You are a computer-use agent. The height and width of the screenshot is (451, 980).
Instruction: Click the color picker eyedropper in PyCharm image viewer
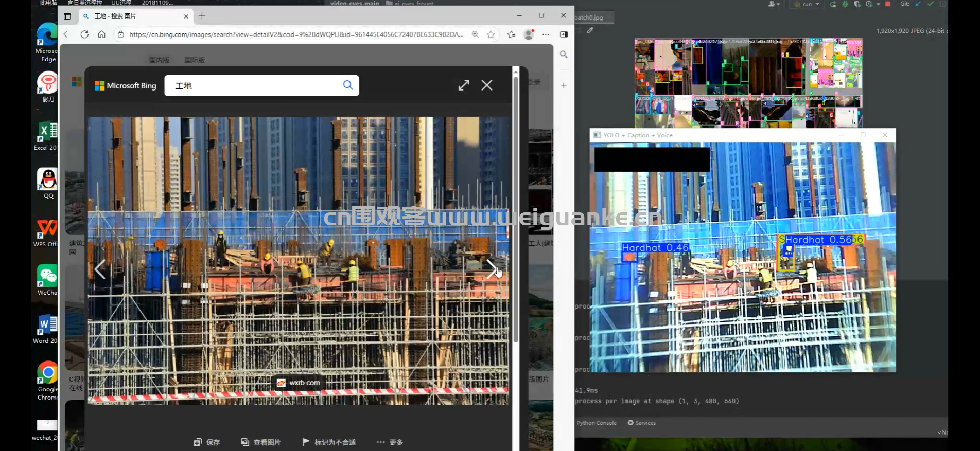(x=590, y=30)
